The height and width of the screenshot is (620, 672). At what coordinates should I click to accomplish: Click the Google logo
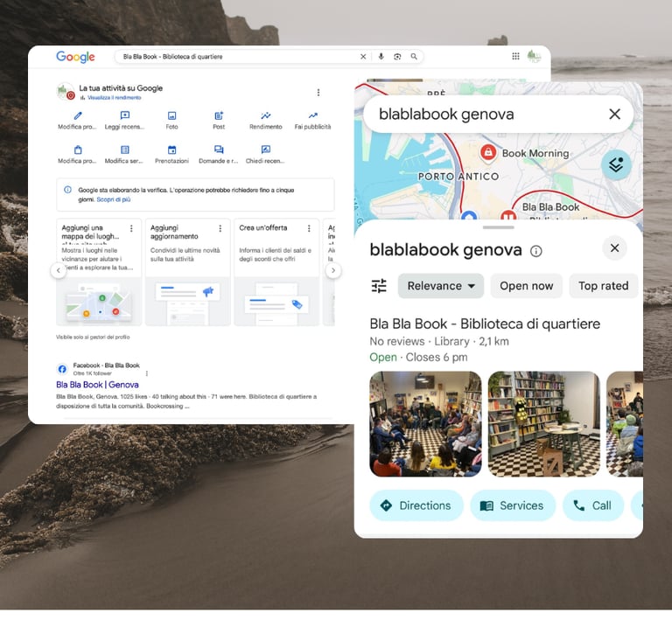(75, 57)
